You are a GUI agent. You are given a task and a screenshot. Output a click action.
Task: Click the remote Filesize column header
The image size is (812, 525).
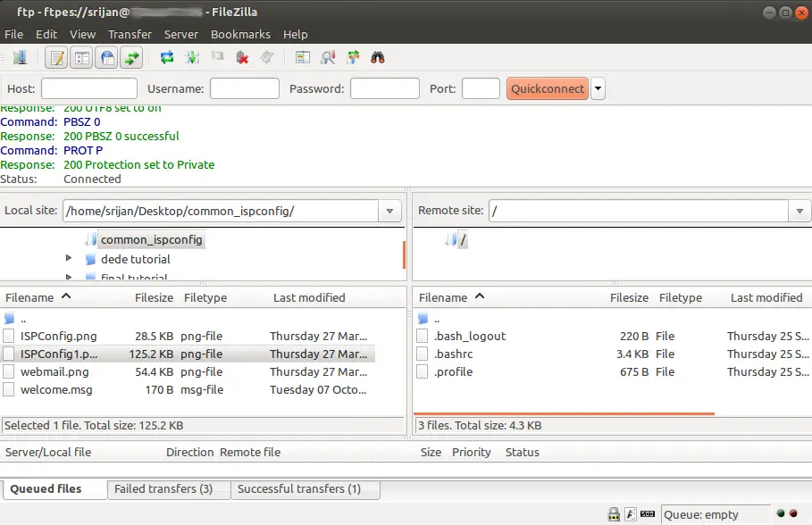coord(629,297)
